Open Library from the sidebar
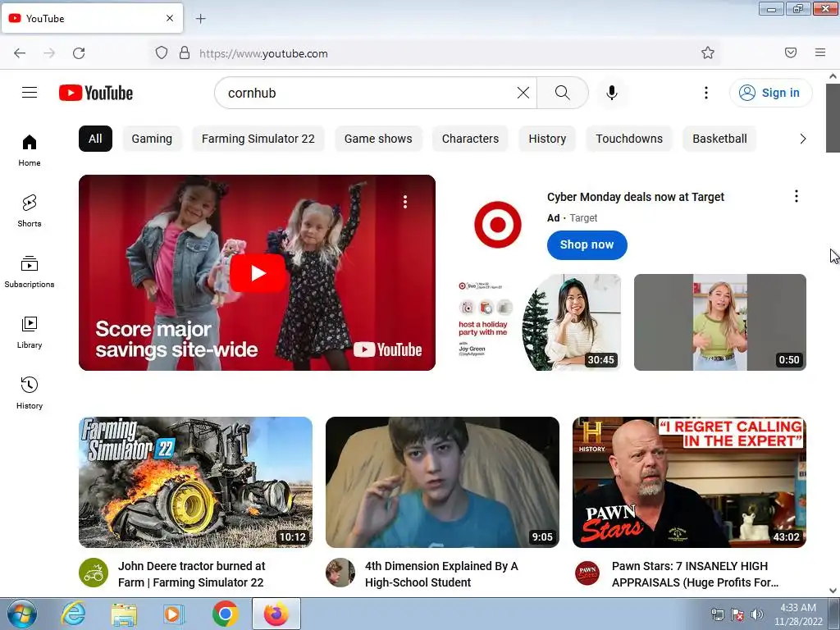Viewport: 840px width, 630px height. tap(30, 333)
